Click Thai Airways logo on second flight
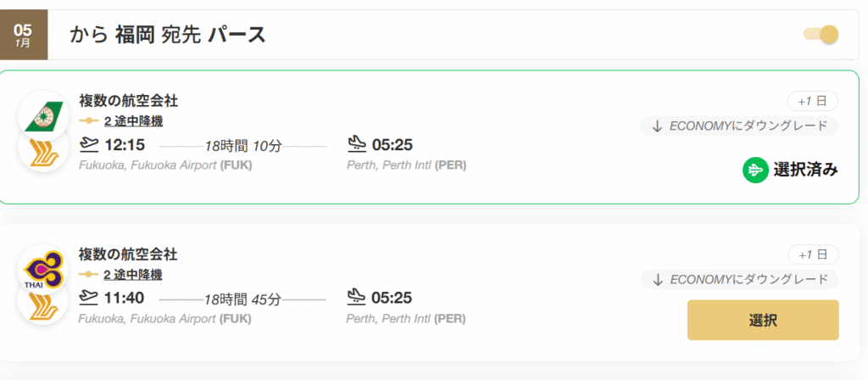The width and height of the screenshot is (868, 380). click(x=43, y=270)
